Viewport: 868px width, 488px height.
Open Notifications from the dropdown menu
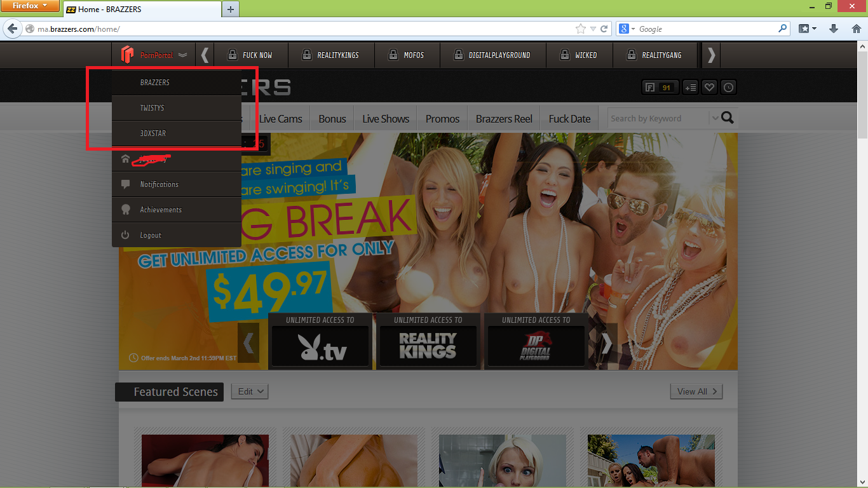tap(176, 184)
